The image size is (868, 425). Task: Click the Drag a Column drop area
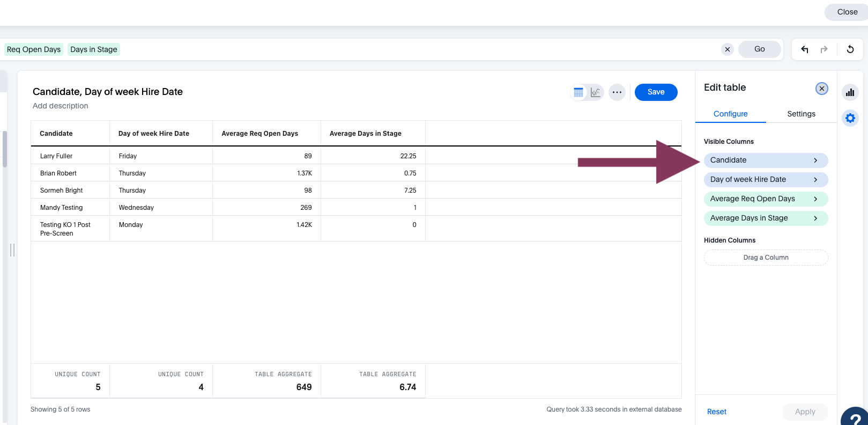(766, 258)
